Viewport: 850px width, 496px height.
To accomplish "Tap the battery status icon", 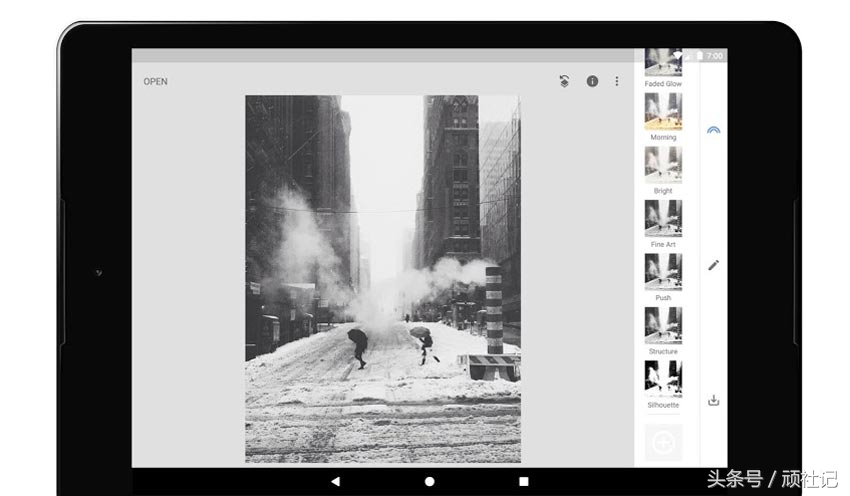I will (x=698, y=56).
